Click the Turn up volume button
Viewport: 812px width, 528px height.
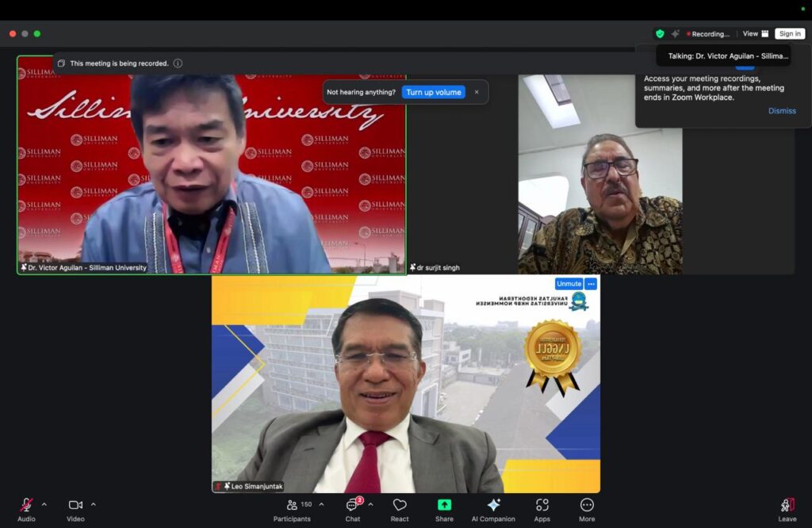coord(434,92)
